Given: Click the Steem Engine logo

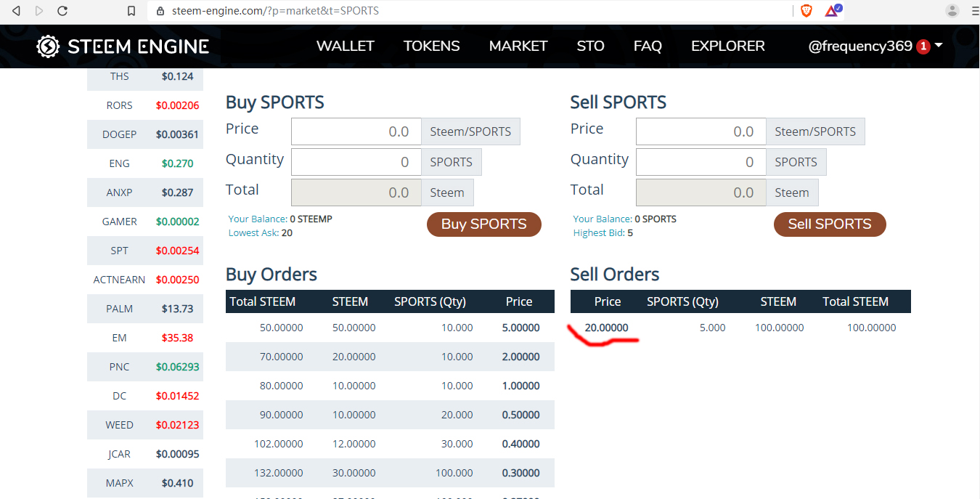Looking at the screenshot, I should [x=123, y=46].
